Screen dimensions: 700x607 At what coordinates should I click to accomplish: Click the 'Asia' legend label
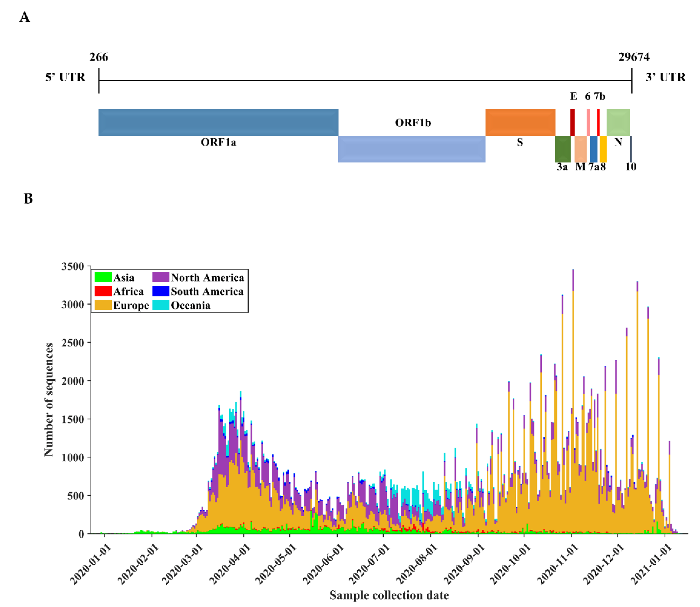click(x=124, y=278)
